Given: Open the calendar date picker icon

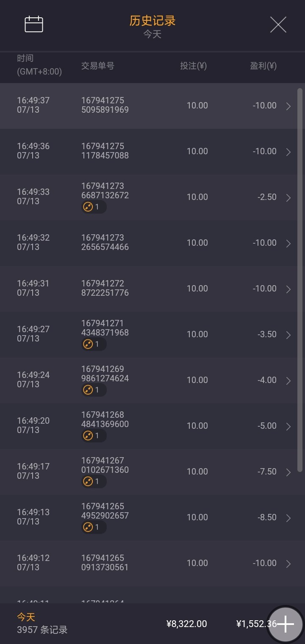Looking at the screenshot, I should pyautogui.click(x=34, y=24).
